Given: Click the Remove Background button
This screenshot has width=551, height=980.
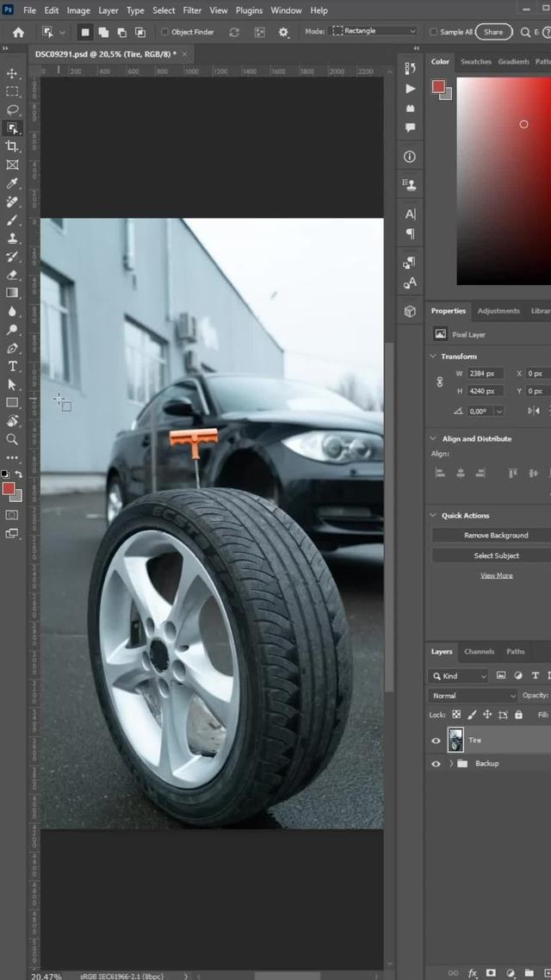Looking at the screenshot, I should coord(496,536).
